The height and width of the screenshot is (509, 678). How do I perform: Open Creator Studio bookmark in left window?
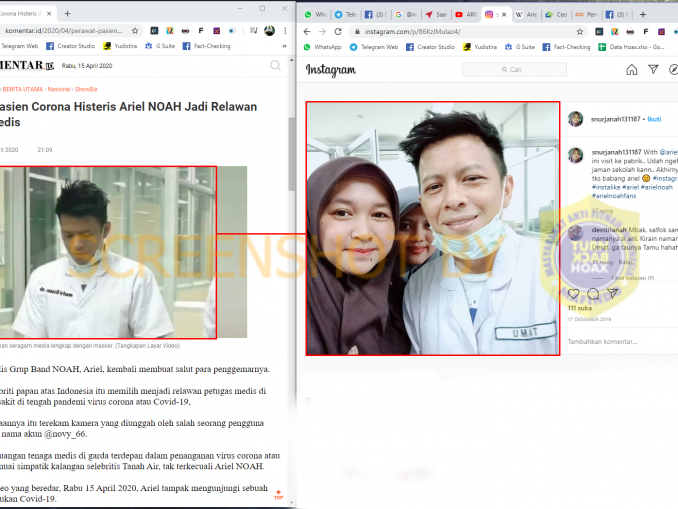click(x=70, y=46)
